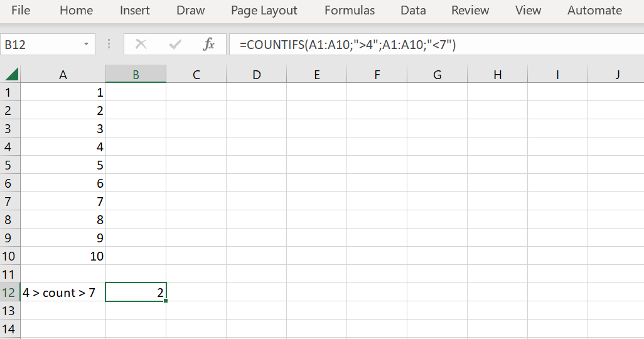Screen dimensions: 644x339
Task: Open the Page Layout tab
Action: 264,11
